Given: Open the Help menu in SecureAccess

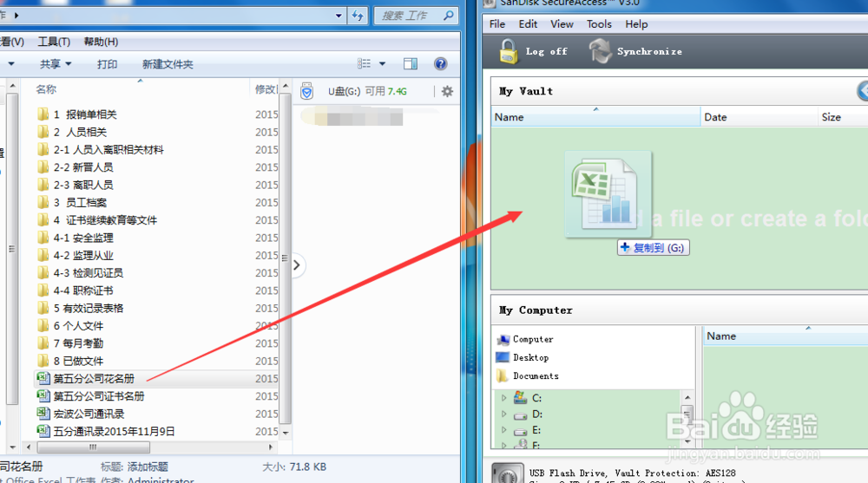Looking at the screenshot, I should [x=636, y=23].
